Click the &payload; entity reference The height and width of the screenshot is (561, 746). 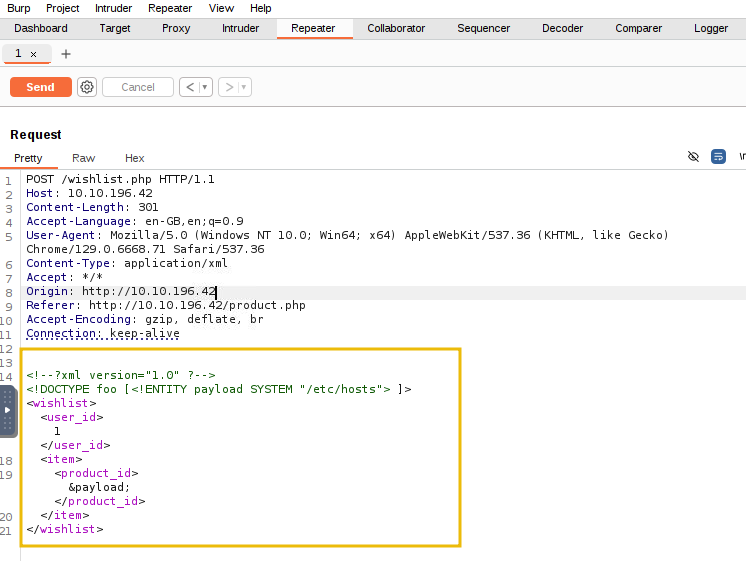99,487
